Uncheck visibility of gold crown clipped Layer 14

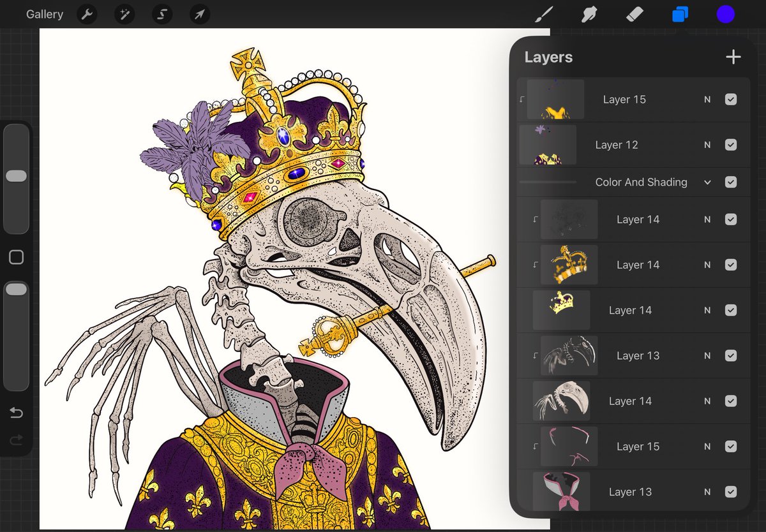click(731, 265)
